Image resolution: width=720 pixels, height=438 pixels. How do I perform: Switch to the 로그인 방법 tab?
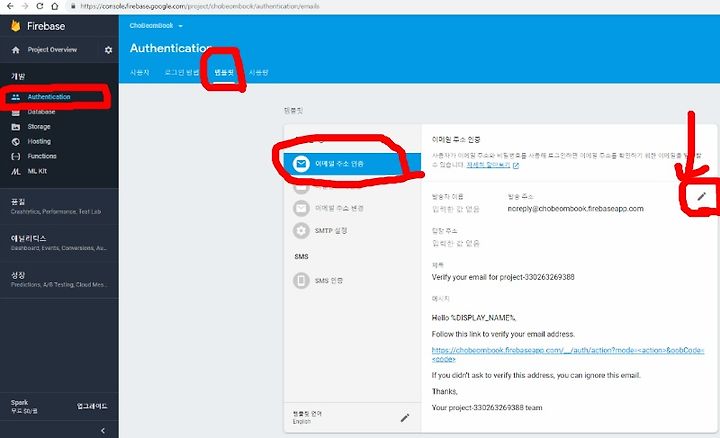(x=182, y=73)
